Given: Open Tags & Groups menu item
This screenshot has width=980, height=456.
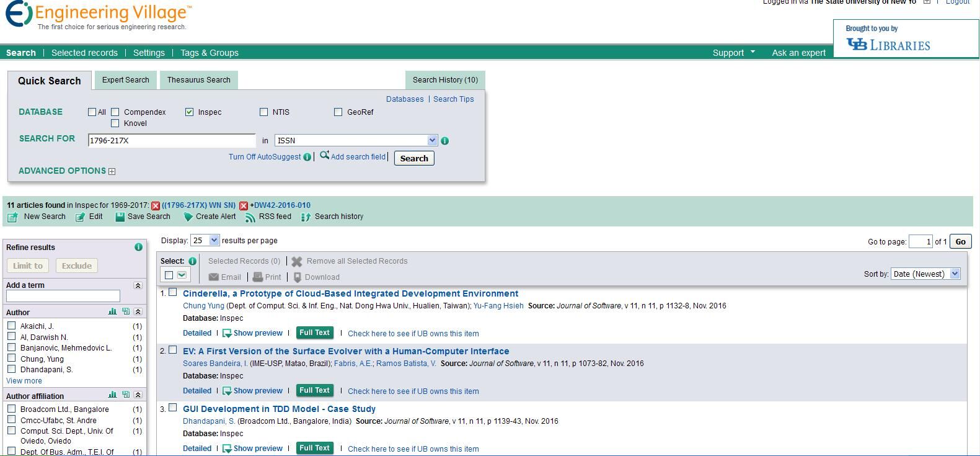Looking at the screenshot, I should 210,53.
